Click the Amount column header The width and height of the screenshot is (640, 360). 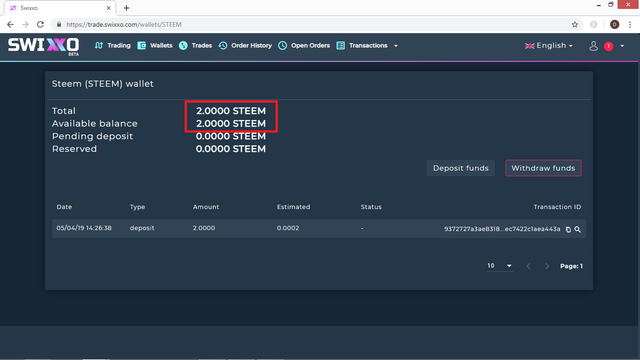tap(206, 207)
